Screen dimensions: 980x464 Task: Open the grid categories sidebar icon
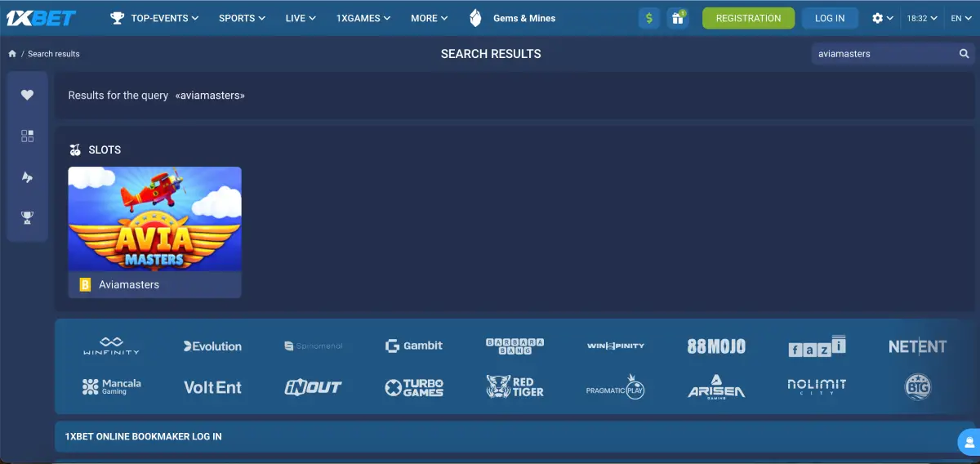pyautogui.click(x=27, y=136)
